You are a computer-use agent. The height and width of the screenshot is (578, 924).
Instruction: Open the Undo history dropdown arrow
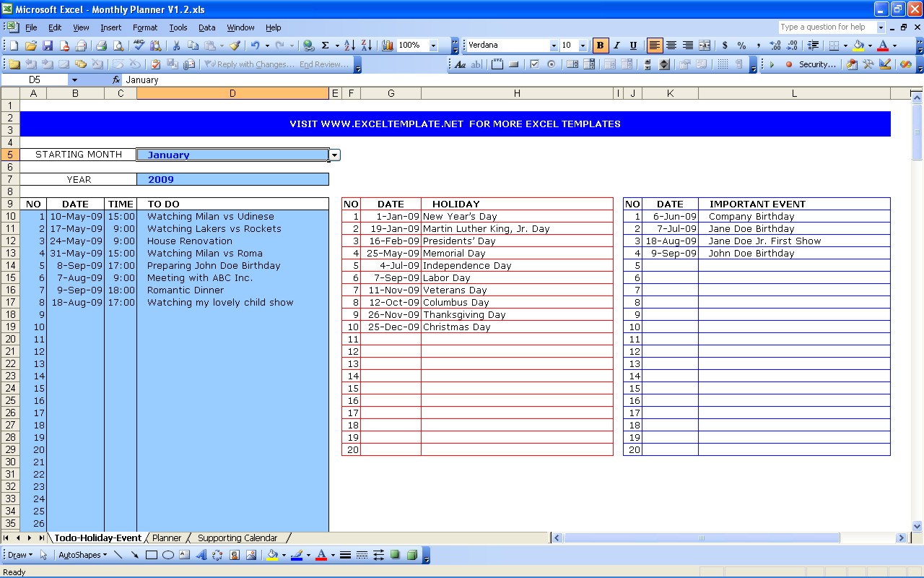tap(266, 46)
